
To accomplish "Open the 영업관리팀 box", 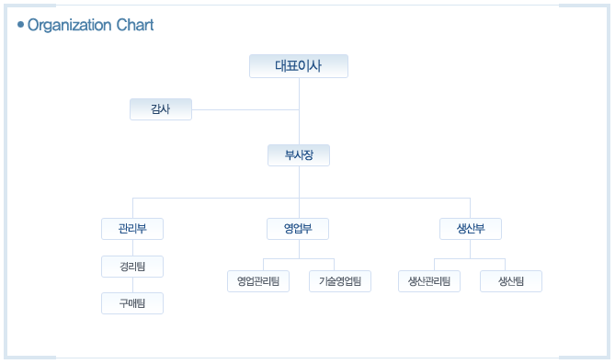I will (258, 281).
